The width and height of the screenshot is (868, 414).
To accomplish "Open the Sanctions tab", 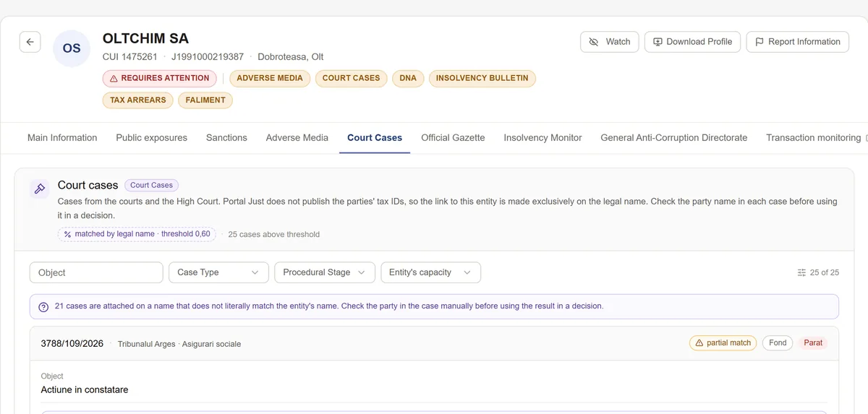I will 226,137.
